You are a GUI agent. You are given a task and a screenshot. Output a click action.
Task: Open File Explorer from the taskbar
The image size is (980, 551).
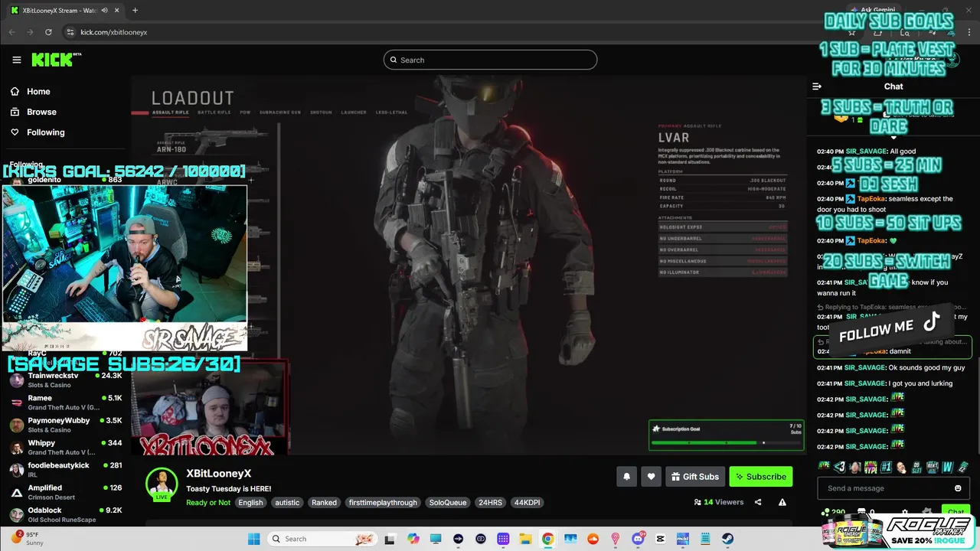click(x=525, y=539)
